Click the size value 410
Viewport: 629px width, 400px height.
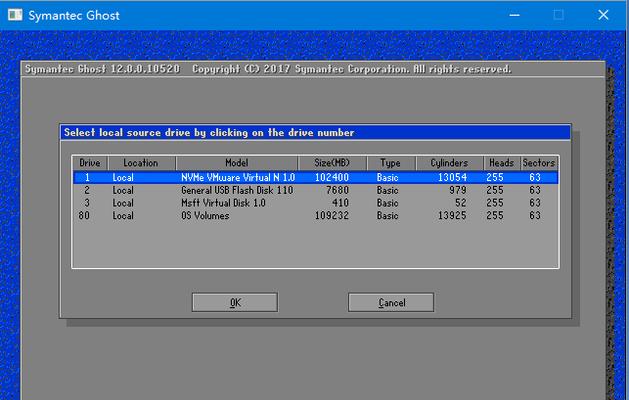point(341,203)
